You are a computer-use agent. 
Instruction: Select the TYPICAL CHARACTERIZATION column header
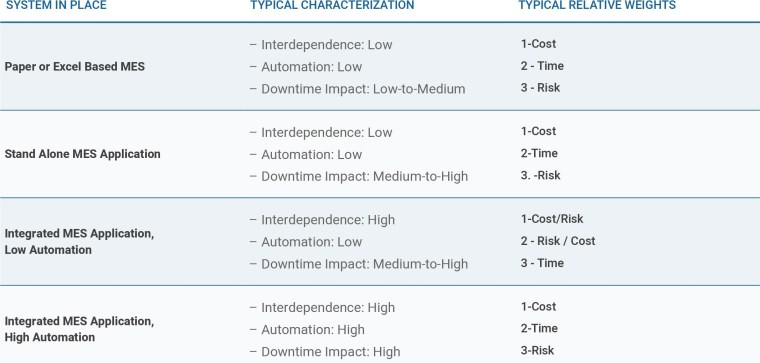(332, 5)
